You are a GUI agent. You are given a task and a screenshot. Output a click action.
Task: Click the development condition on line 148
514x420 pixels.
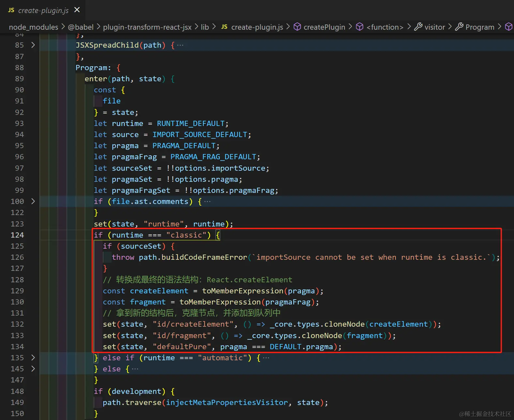(x=137, y=391)
